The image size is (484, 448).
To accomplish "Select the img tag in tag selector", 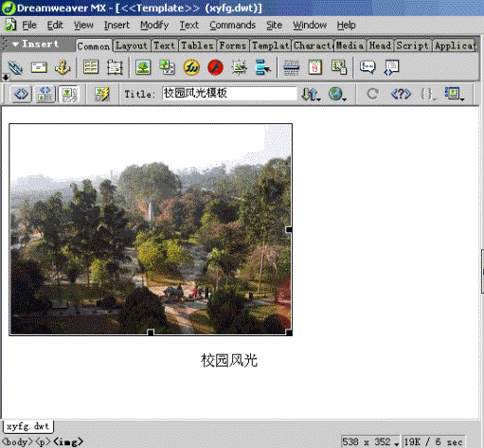I will tap(68, 441).
